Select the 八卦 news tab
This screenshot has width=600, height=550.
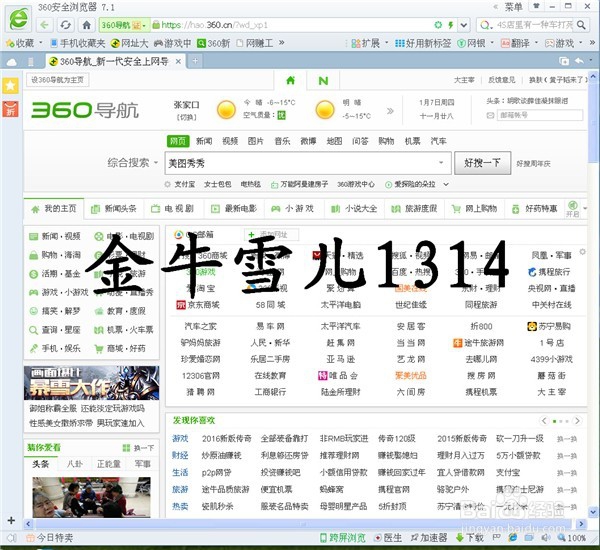tap(75, 464)
